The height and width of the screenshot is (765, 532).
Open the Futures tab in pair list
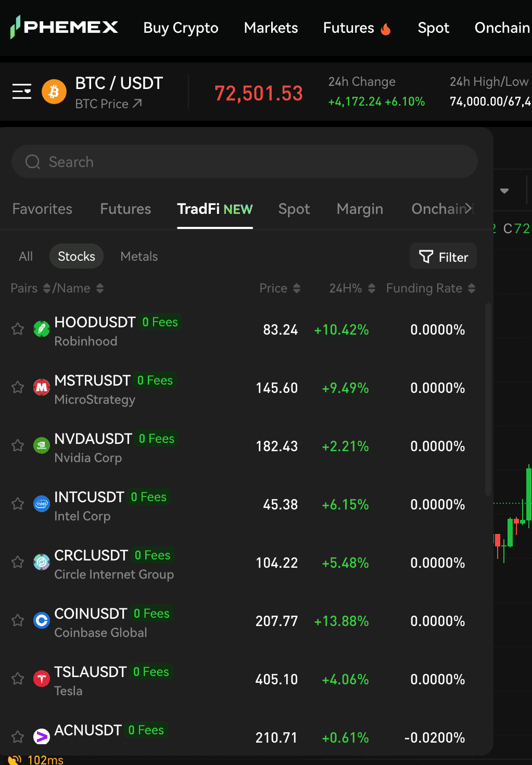coord(125,209)
